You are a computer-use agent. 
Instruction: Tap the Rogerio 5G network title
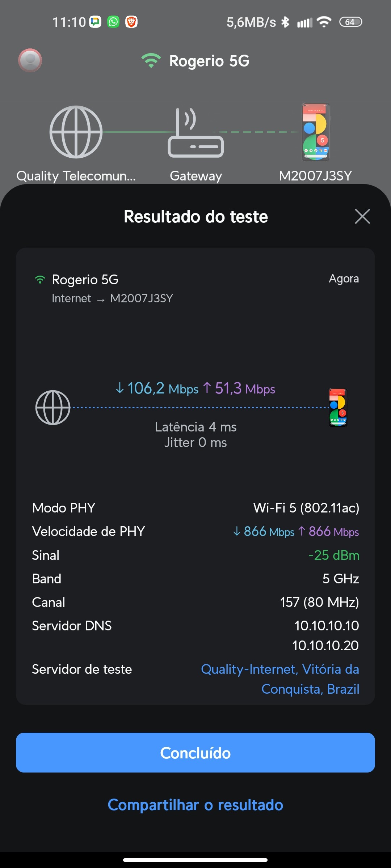[x=209, y=61]
